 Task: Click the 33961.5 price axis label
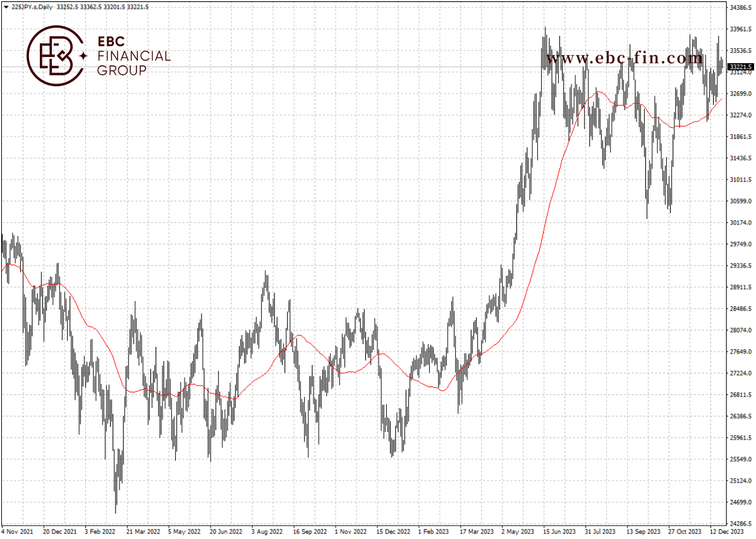[x=741, y=29]
